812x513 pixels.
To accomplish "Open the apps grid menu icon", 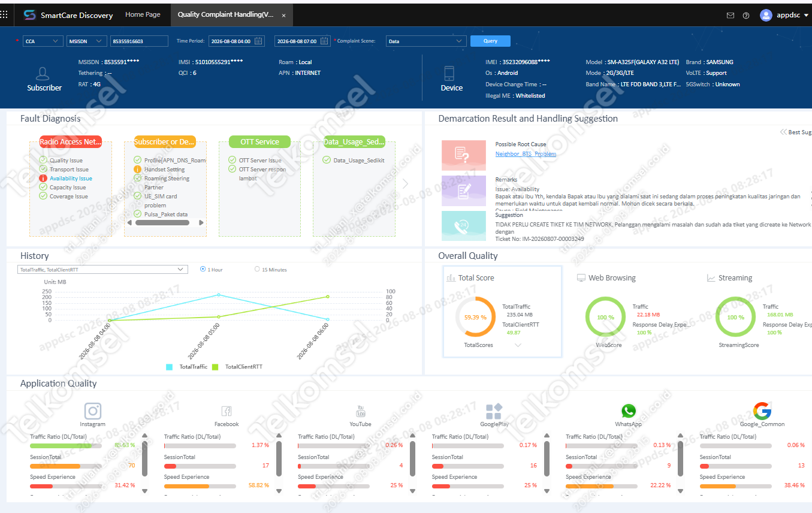I will pyautogui.click(x=4, y=15).
